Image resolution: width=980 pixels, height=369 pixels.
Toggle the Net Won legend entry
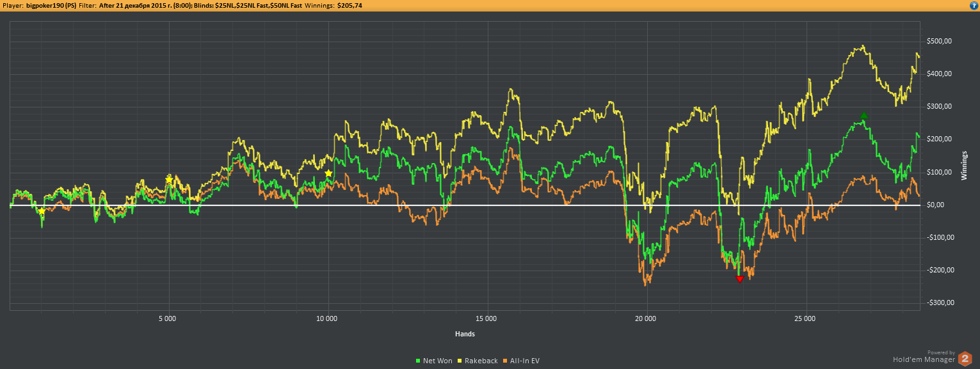click(434, 361)
